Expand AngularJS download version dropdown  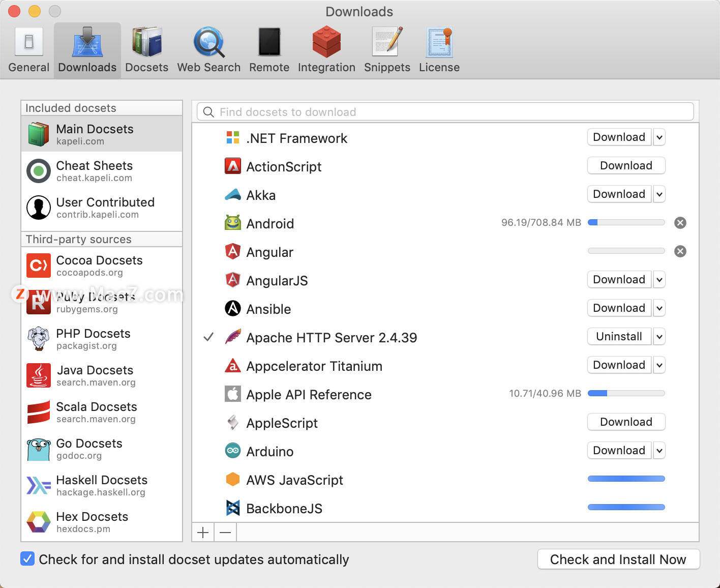pyautogui.click(x=659, y=280)
